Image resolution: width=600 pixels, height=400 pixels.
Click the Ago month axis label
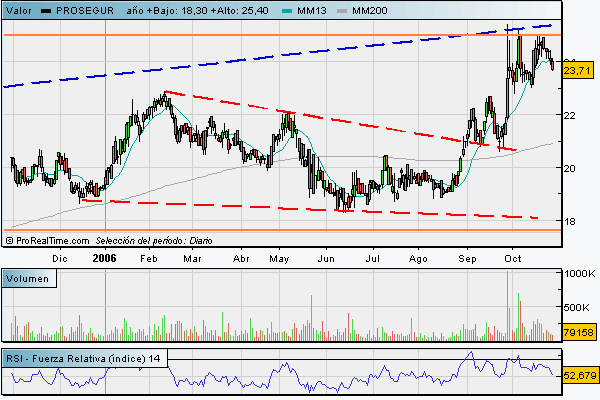[x=418, y=259]
